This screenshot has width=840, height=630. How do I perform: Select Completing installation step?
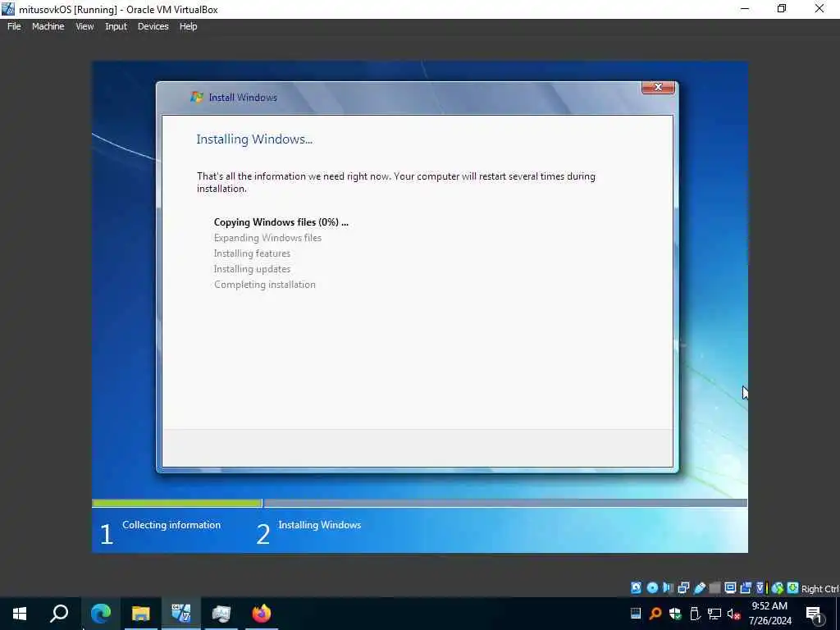265,285
